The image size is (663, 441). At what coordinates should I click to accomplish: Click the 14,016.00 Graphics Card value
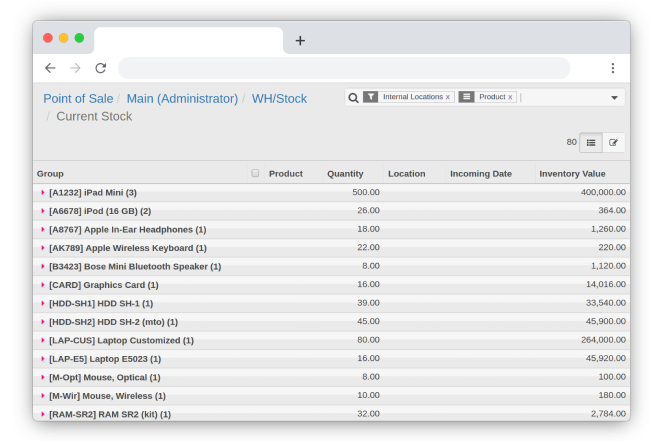605,284
